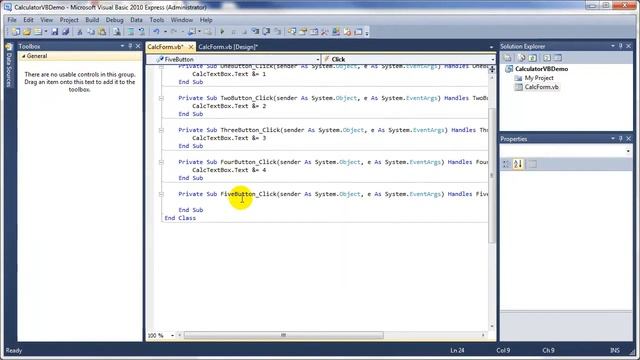Select CalculatorVBDemo project node

click(x=541, y=69)
